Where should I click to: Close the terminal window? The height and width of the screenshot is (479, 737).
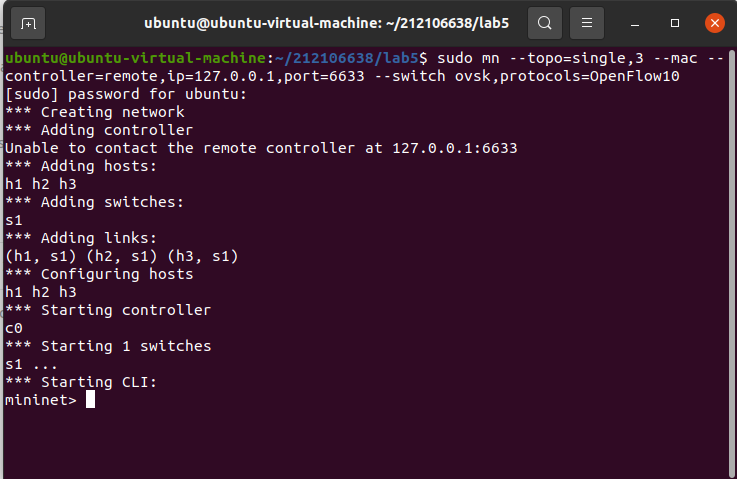tap(715, 23)
